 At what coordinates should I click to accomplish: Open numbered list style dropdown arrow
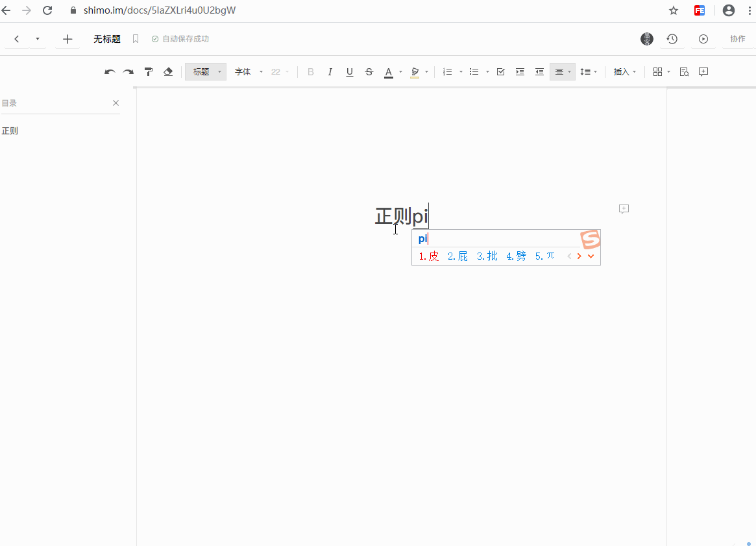461,72
